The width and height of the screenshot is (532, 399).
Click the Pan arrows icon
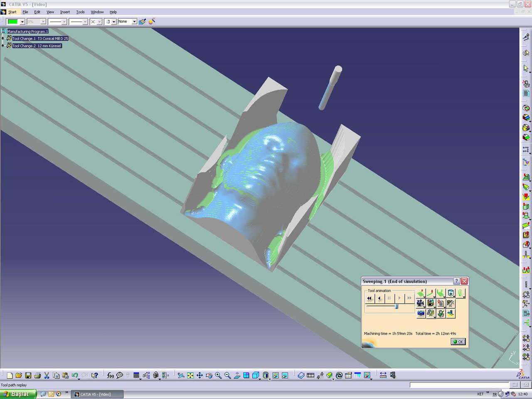point(199,375)
